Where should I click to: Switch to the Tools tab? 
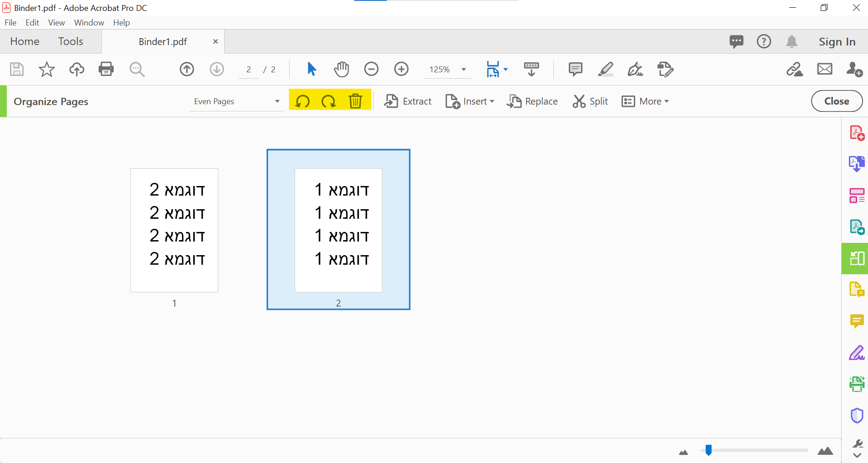click(70, 41)
